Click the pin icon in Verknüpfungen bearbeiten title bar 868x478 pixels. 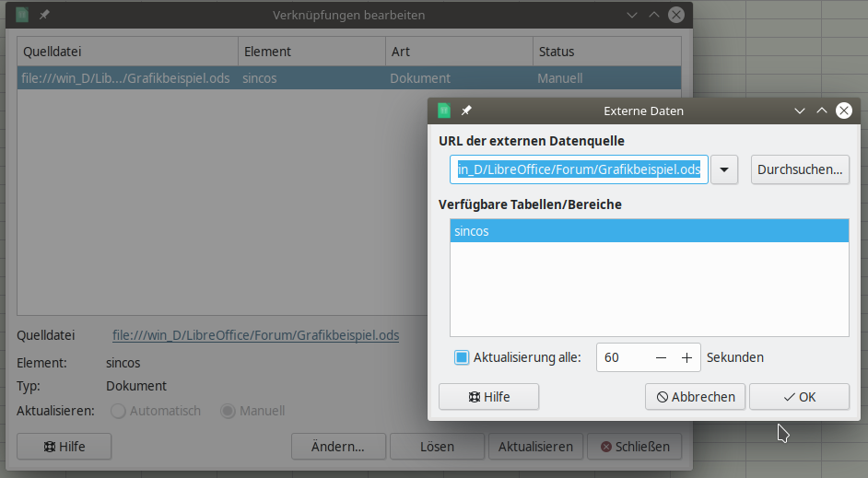(x=44, y=15)
